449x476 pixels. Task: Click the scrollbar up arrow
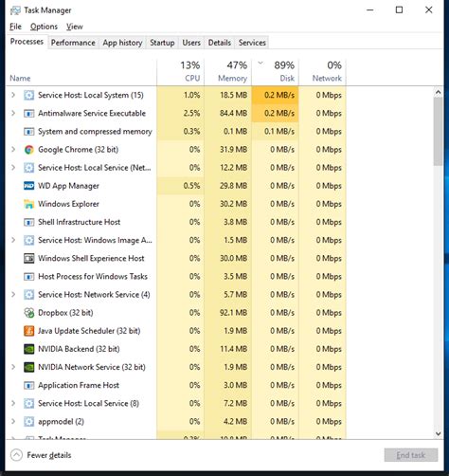(438, 92)
